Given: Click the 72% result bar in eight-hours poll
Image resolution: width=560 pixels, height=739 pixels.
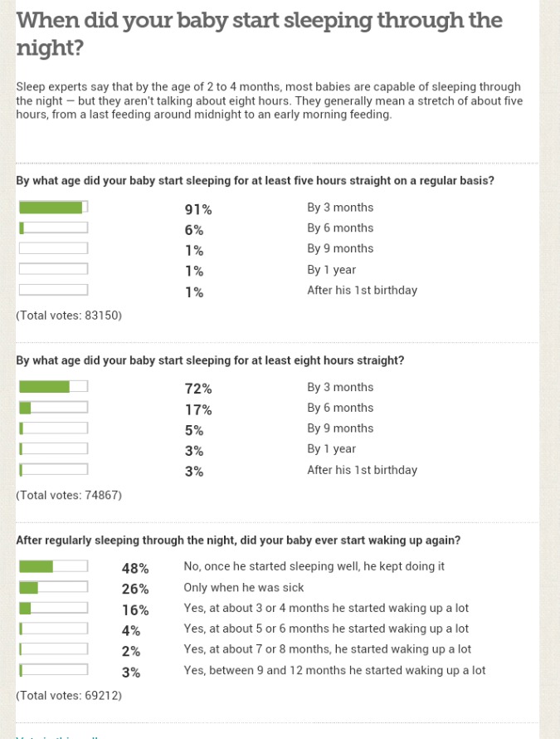Looking at the screenshot, I should pos(53,387).
